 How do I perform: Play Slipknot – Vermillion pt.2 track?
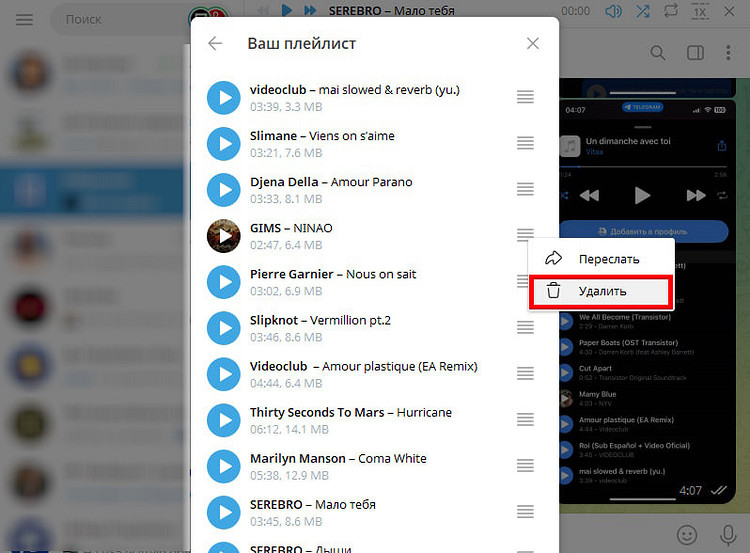click(223, 327)
